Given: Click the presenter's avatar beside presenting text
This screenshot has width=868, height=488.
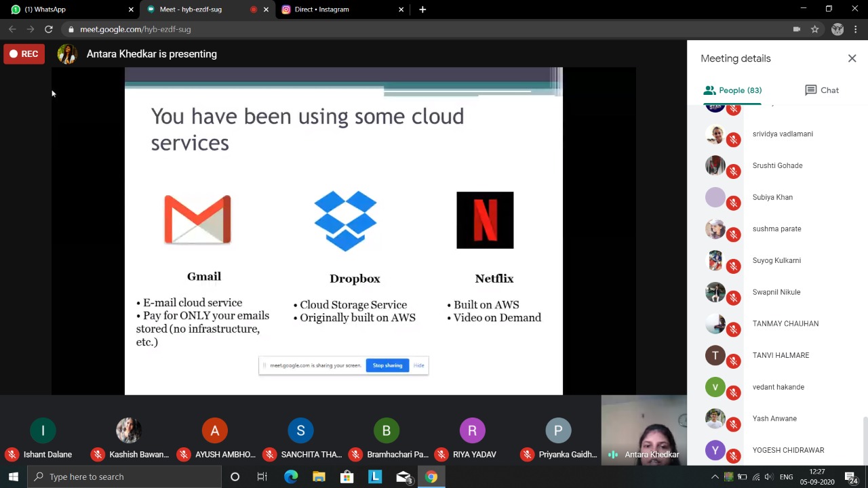Looking at the screenshot, I should 66,54.
